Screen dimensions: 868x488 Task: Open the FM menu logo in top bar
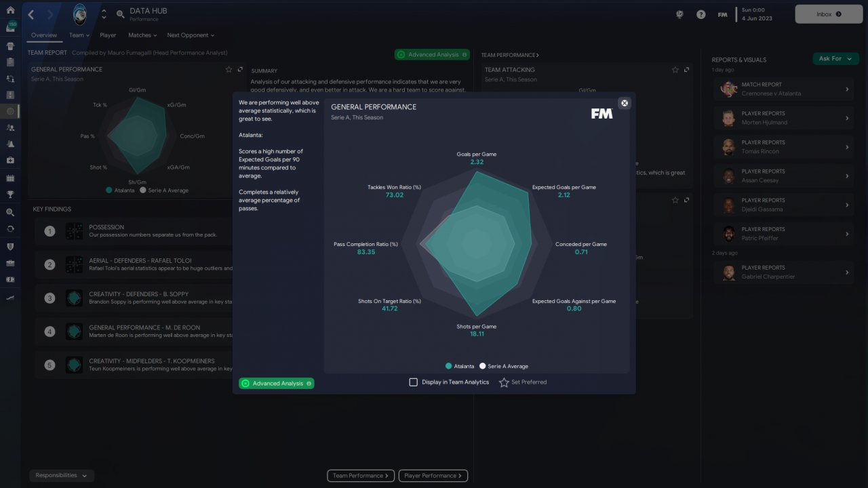click(723, 14)
